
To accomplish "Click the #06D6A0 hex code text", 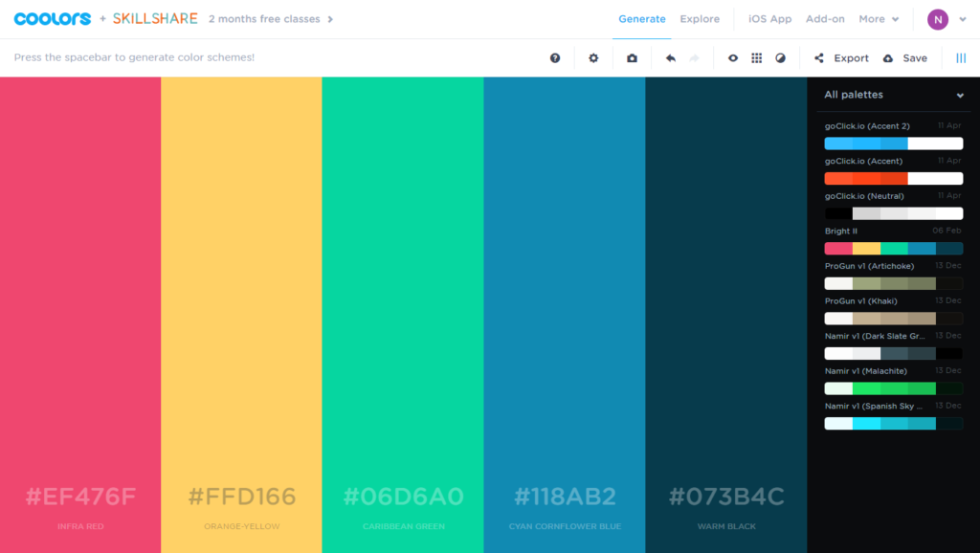I will pos(403,497).
